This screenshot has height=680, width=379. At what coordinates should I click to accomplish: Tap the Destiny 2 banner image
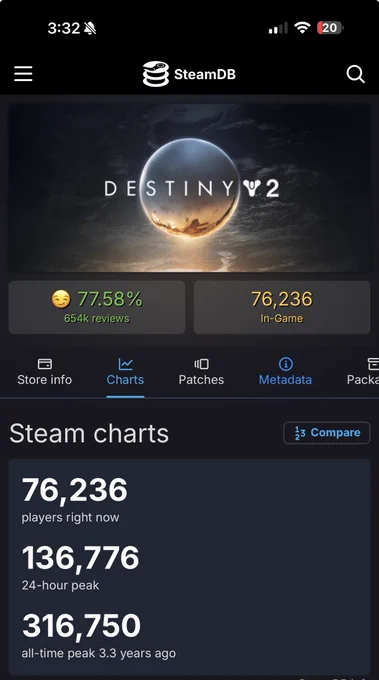click(190, 188)
